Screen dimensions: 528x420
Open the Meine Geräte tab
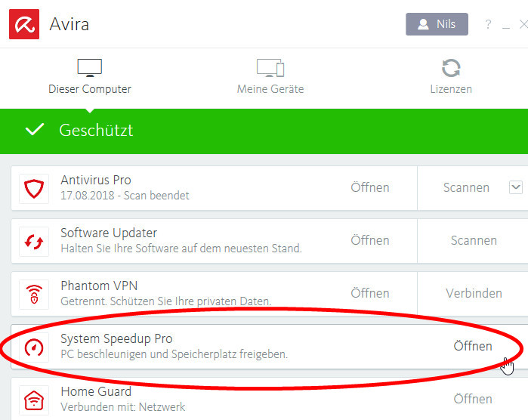click(x=270, y=78)
